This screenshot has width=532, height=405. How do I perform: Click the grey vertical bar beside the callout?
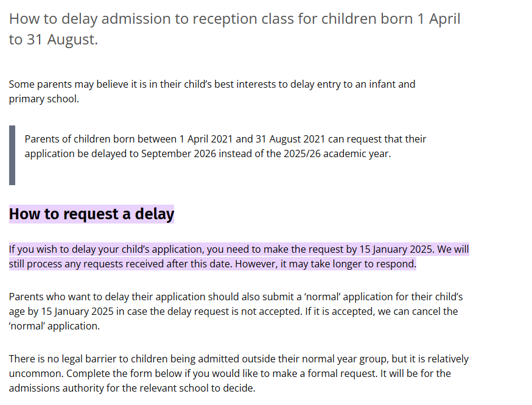pos(12,155)
